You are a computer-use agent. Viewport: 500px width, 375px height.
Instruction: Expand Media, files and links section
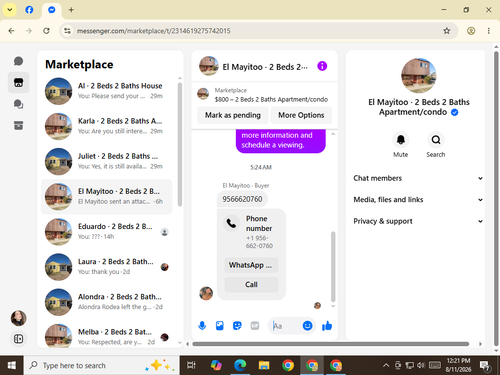418,200
